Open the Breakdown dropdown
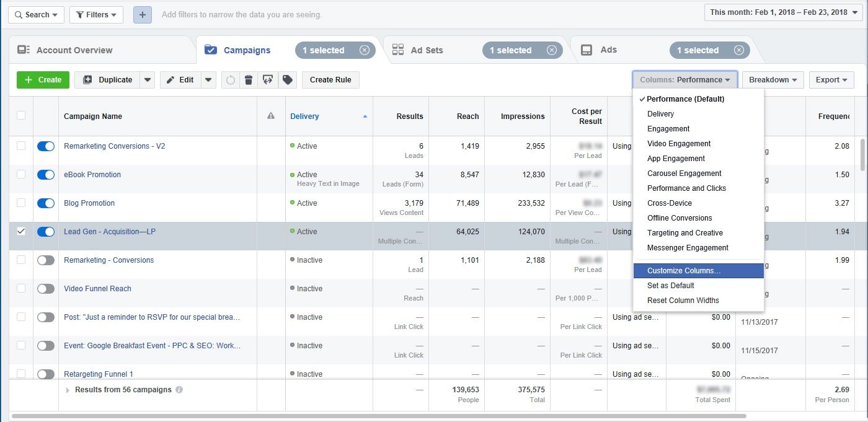This screenshot has width=868, height=422. coord(772,79)
